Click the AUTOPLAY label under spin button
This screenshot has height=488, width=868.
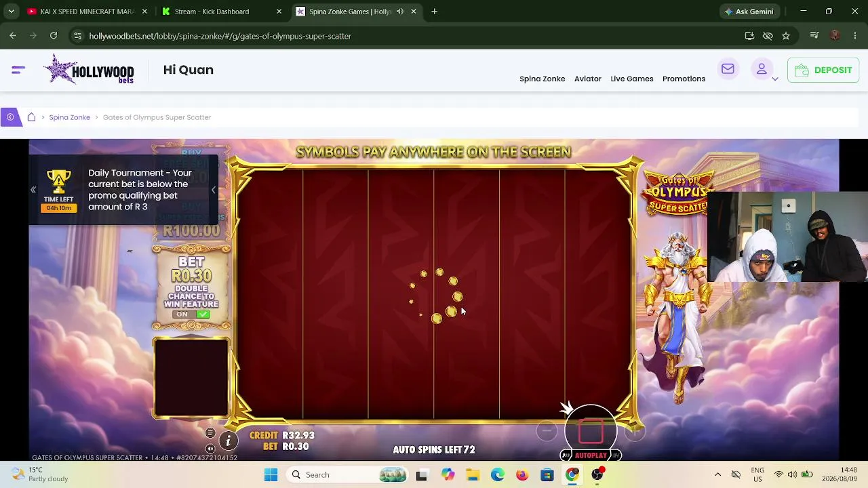tap(591, 455)
